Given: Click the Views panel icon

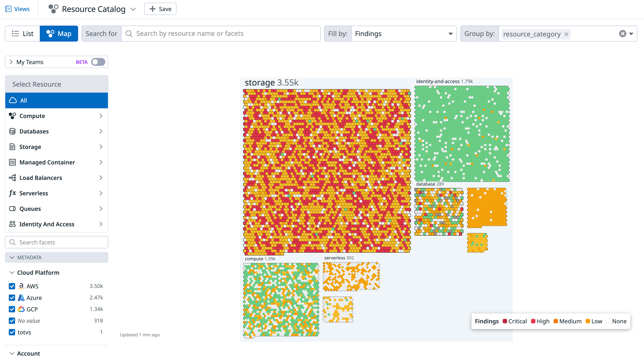Looking at the screenshot, I should [x=8, y=9].
